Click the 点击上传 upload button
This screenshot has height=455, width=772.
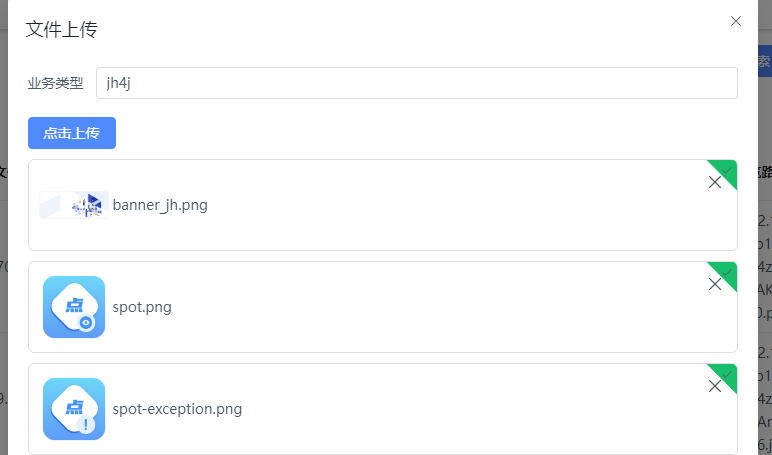(x=72, y=133)
